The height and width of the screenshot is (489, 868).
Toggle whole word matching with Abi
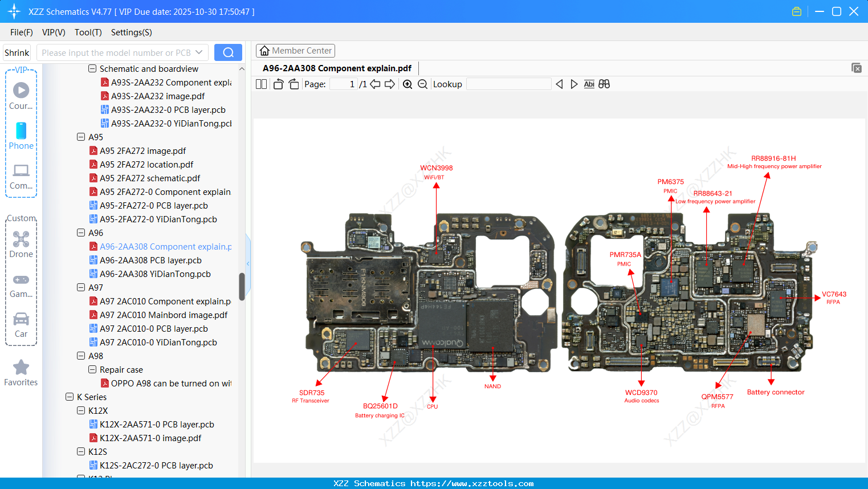pos(589,84)
